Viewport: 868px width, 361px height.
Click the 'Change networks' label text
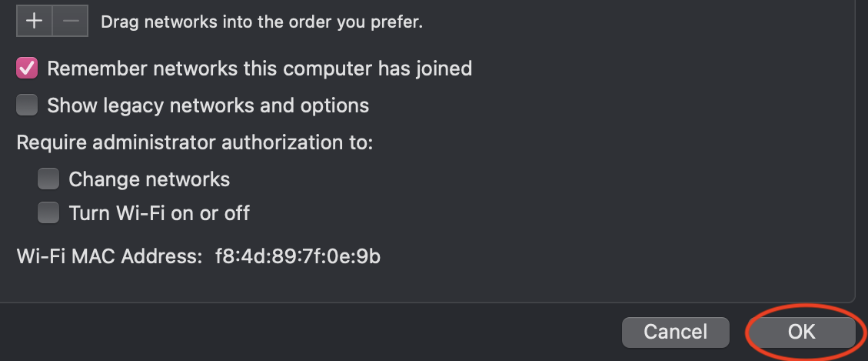pyautogui.click(x=149, y=179)
